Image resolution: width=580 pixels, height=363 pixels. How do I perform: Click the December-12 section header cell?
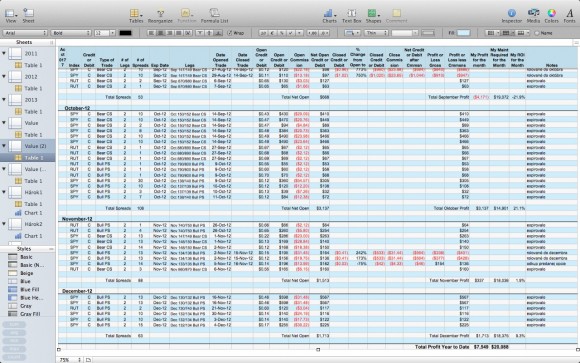pyautogui.click(x=77, y=291)
